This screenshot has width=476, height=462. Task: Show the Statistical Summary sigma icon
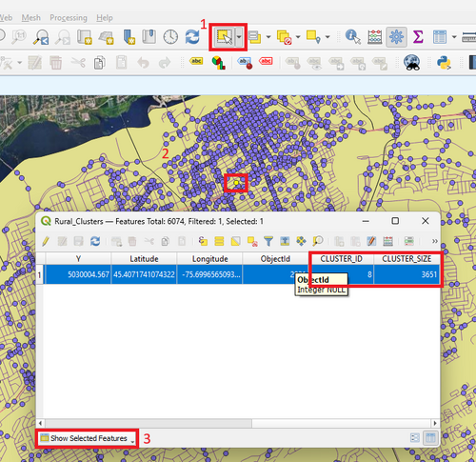pos(418,37)
